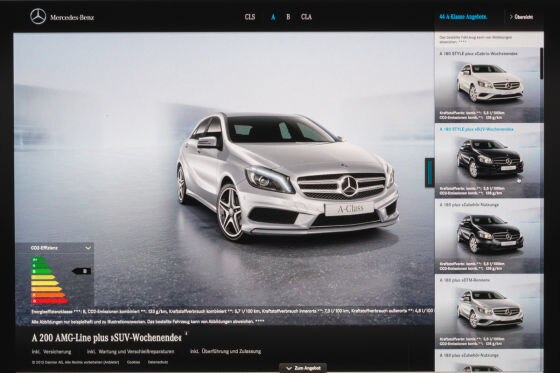This screenshot has height=373, width=560.
Task: Click the top green A+ efficiency bar
Action: (x=38, y=260)
